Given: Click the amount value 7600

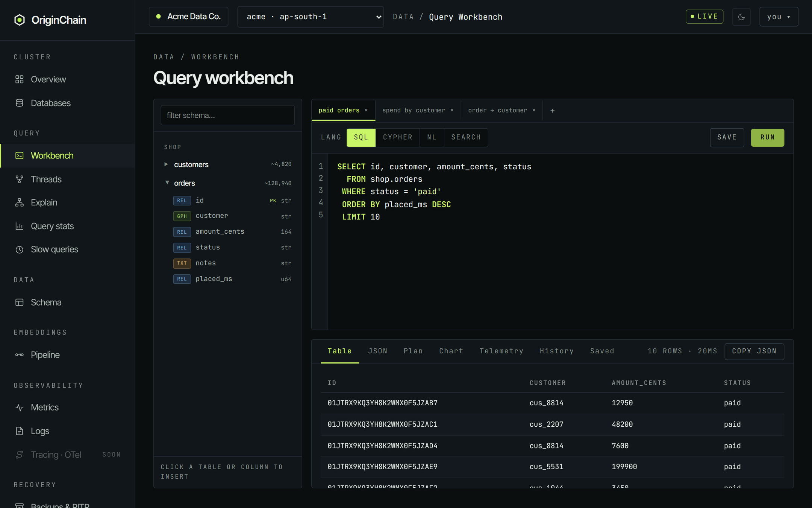Looking at the screenshot, I should 620,446.
